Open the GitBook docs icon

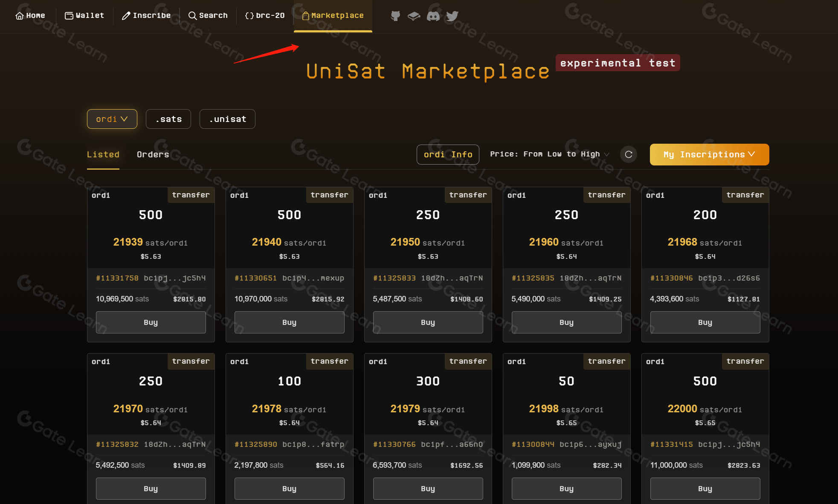click(414, 16)
